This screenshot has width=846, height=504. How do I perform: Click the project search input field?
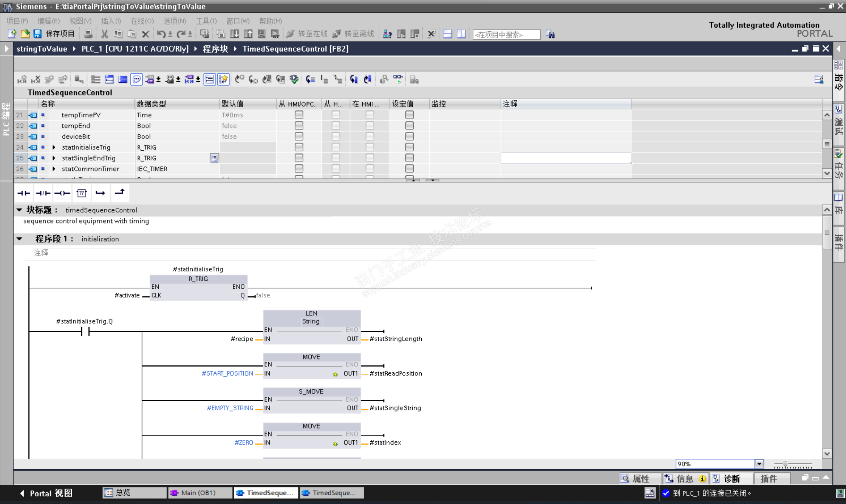(x=506, y=34)
